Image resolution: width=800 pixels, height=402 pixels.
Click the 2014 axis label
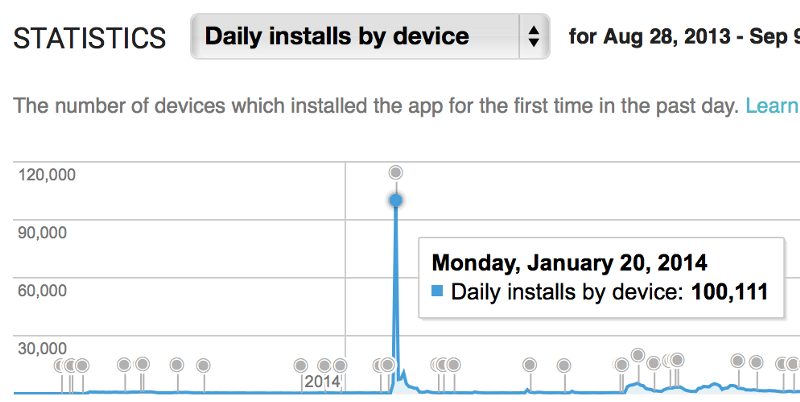tap(322, 382)
